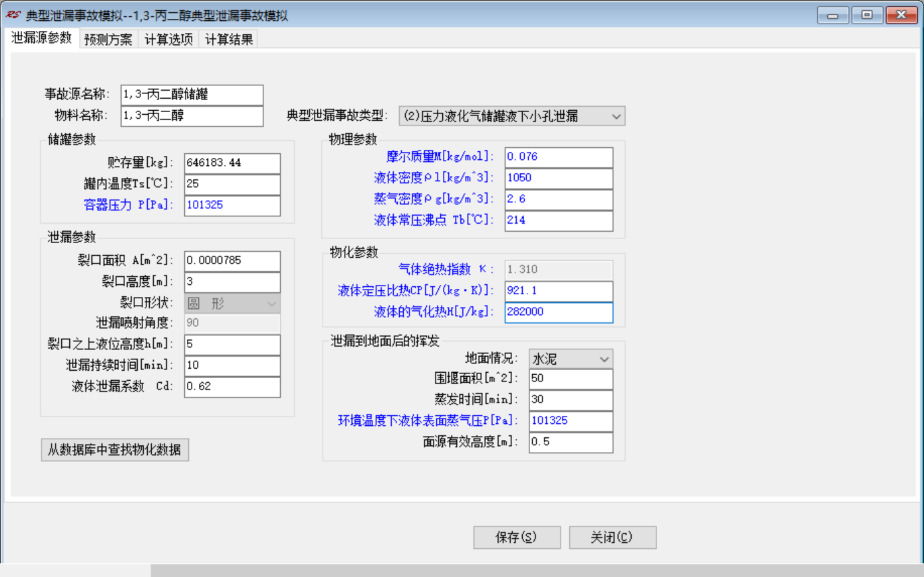
Task: Click the 液体的气化热H[J/kg] label
Action: [433, 312]
